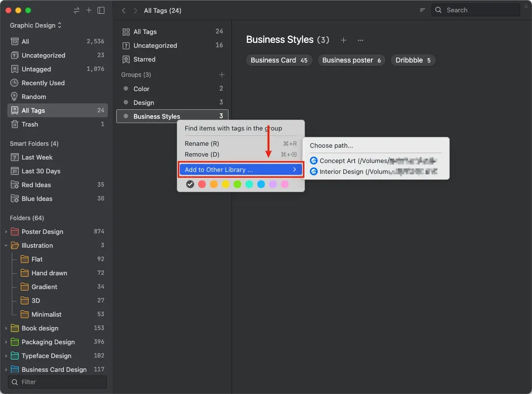Pick the orange color swatch

(214, 184)
